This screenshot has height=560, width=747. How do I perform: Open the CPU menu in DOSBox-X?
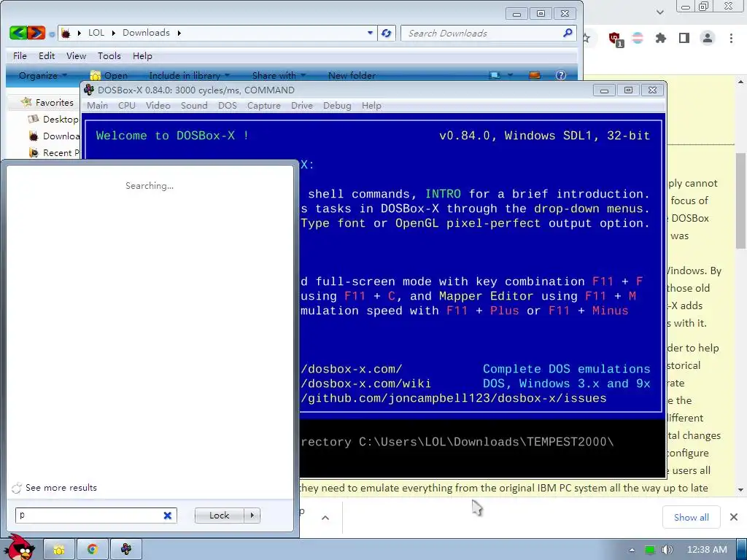click(127, 105)
